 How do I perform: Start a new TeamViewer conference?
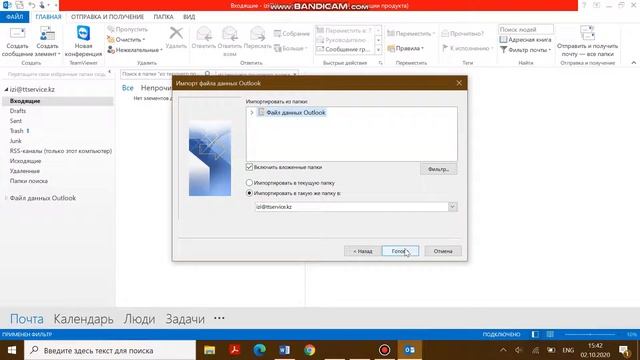click(83, 42)
